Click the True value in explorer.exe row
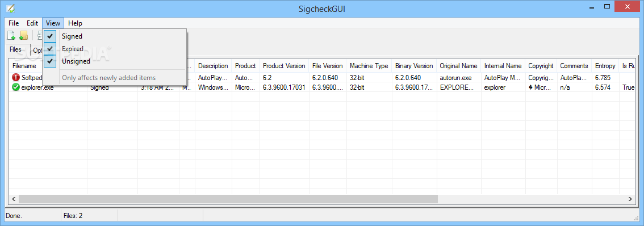Image resolution: width=644 pixels, height=226 pixels. tap(629, 87)
